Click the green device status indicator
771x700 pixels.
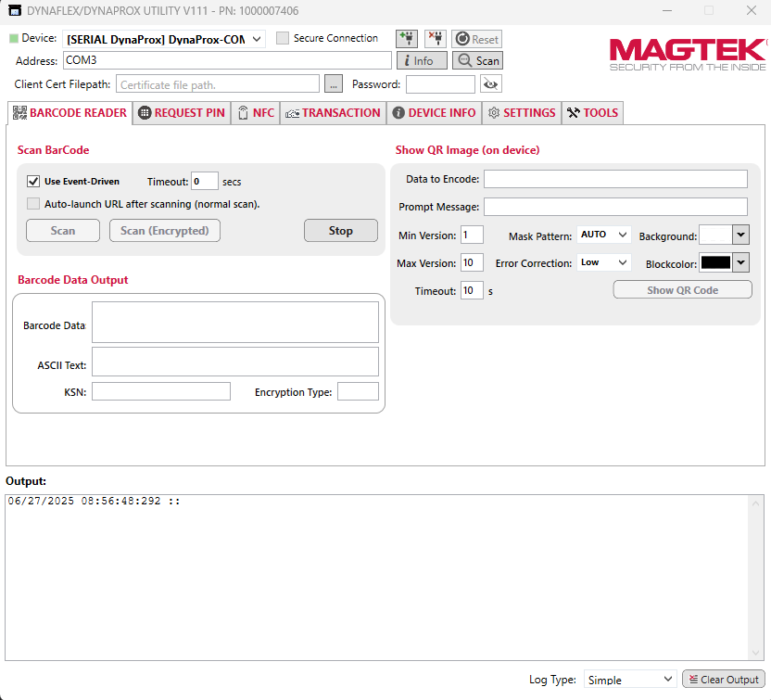[14, 38]
